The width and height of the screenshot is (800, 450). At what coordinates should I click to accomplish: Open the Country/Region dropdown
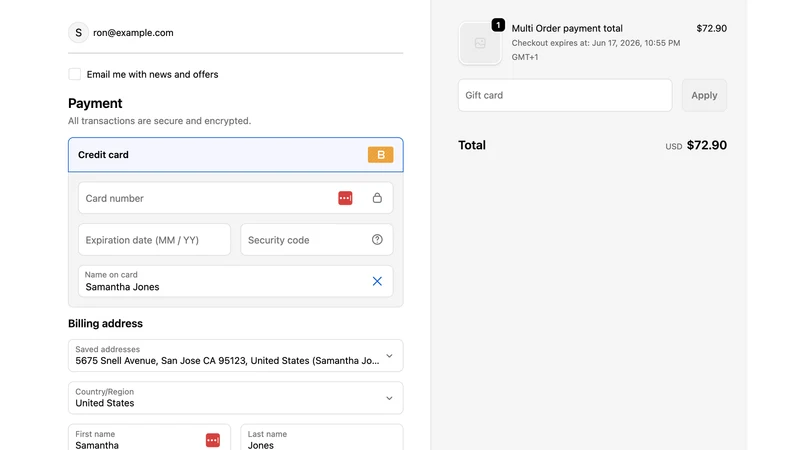pyautogui.click(x=236, y=398)
